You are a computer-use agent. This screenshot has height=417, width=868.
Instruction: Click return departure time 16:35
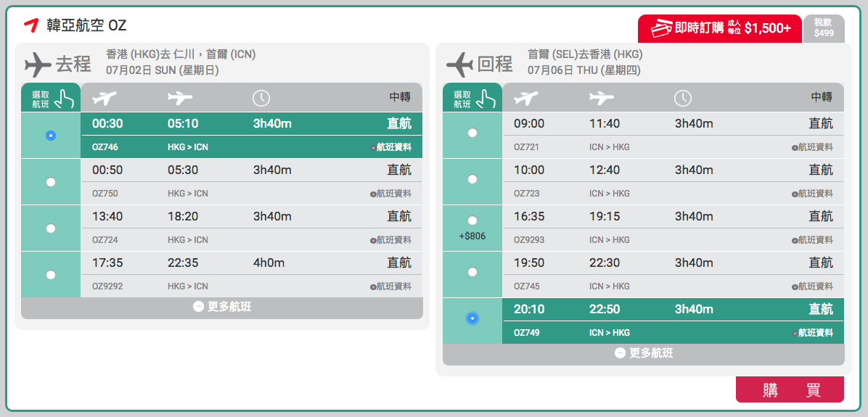(x=529, y=216)
